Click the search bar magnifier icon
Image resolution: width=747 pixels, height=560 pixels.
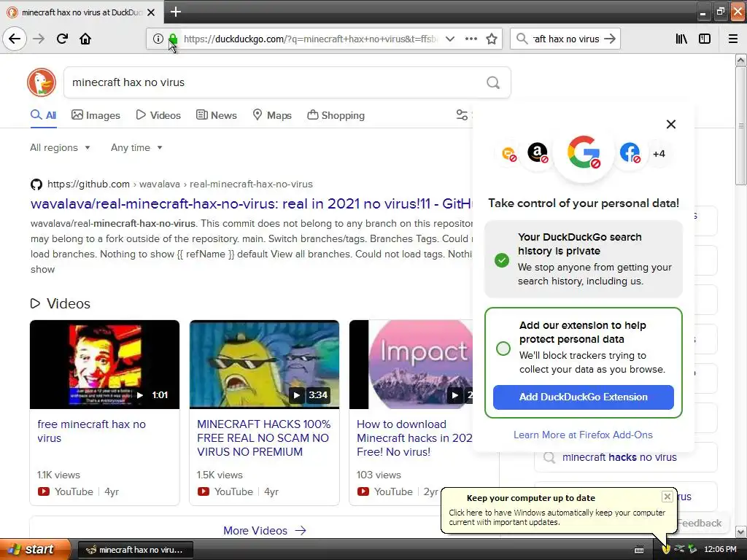coord(522,39)
